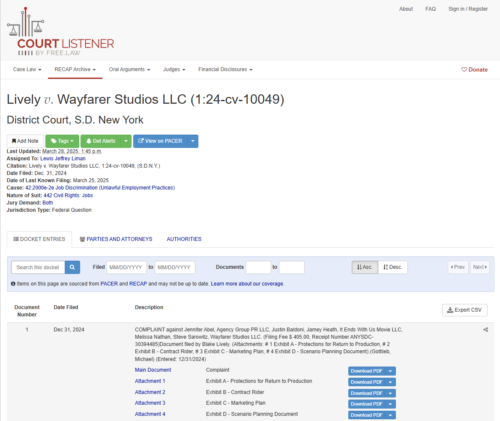Expand Download PDF caret for Exhibit D

[390, 415]
